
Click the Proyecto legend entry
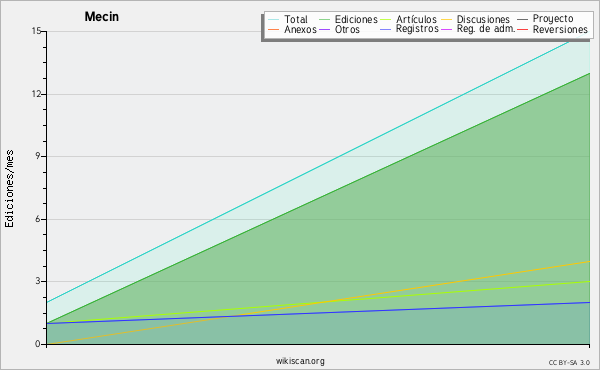click(545, 18)
